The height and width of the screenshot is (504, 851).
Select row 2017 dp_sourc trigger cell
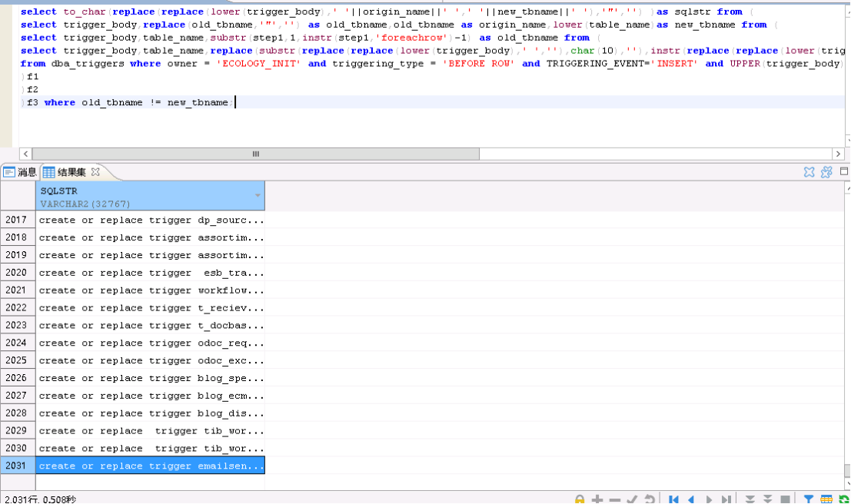click(151, 220)
